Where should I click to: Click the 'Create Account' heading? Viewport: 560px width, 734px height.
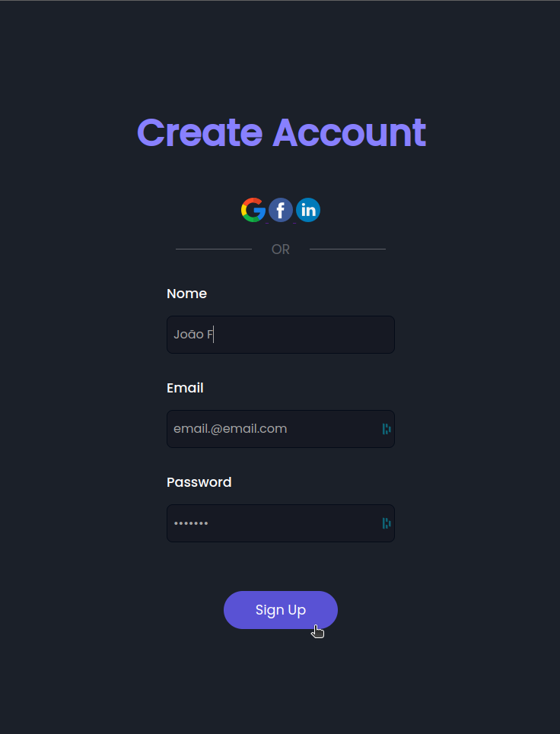[x=281, y=133]
